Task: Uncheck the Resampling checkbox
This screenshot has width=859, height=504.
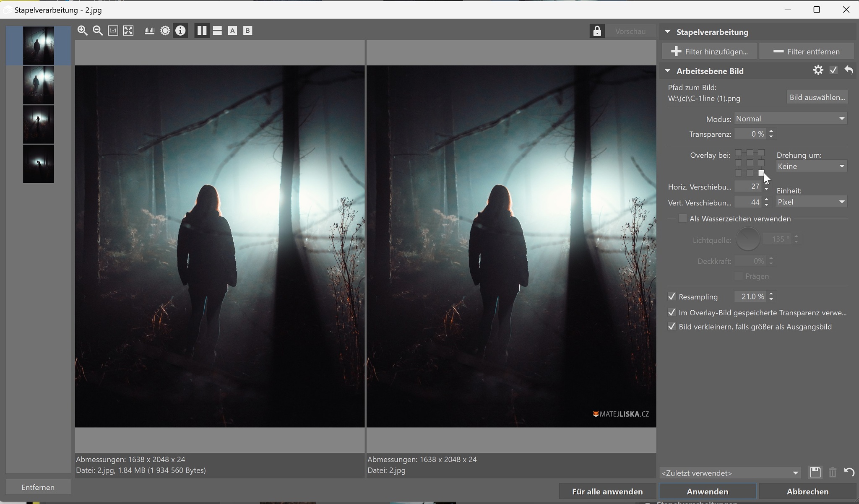Action: 672,296
